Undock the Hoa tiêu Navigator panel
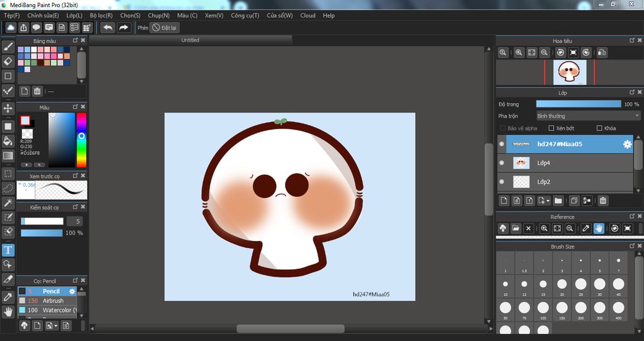This screenshot has width=644, height=341. (x=631, y=40)
